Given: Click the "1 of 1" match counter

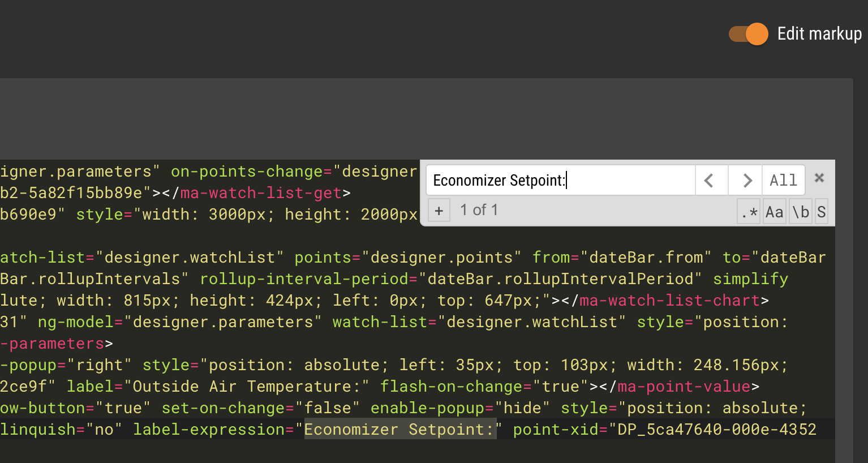Looking at the screenshot, I should pyautogui.click(x=479, y=210).
